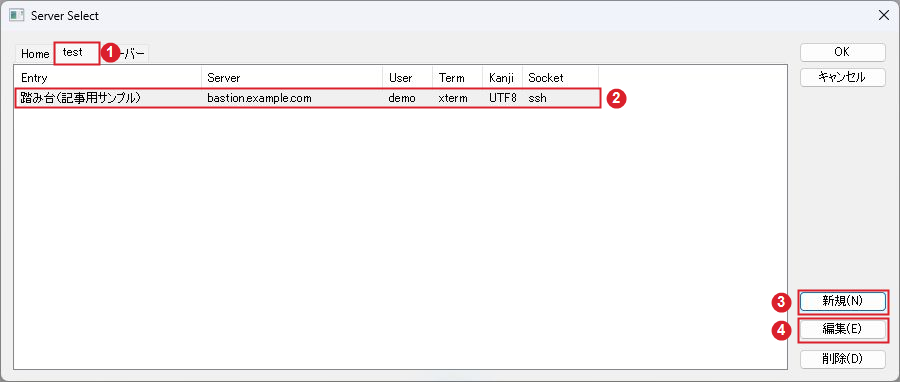Screen dimensions: 900x382
Task: Click the Term column header
Action: point(457,77)
